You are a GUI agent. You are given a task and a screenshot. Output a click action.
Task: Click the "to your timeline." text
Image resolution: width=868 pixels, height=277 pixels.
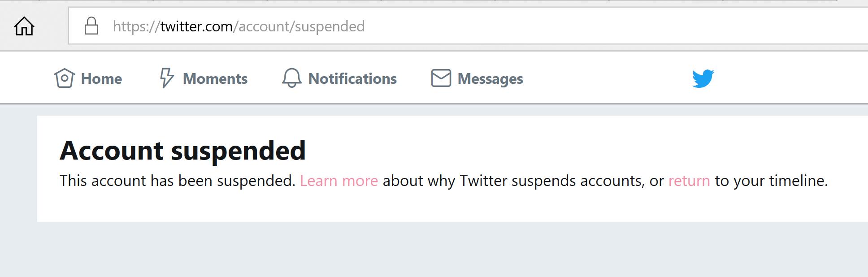[771, 181]
